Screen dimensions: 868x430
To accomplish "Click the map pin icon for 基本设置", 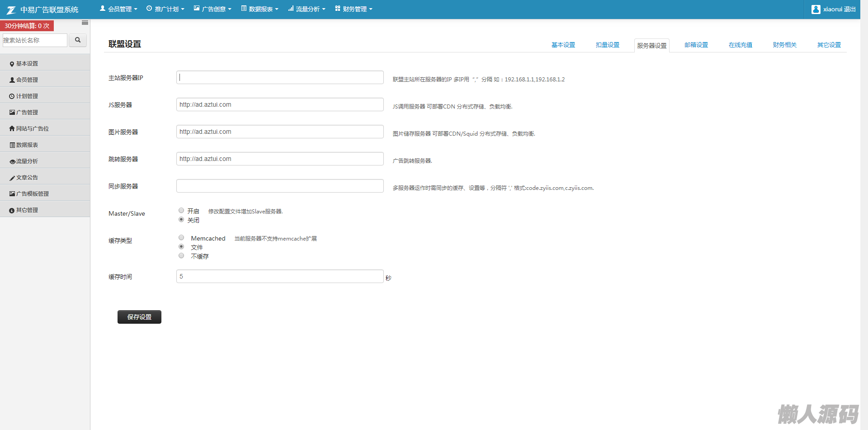I will [12, 64].
